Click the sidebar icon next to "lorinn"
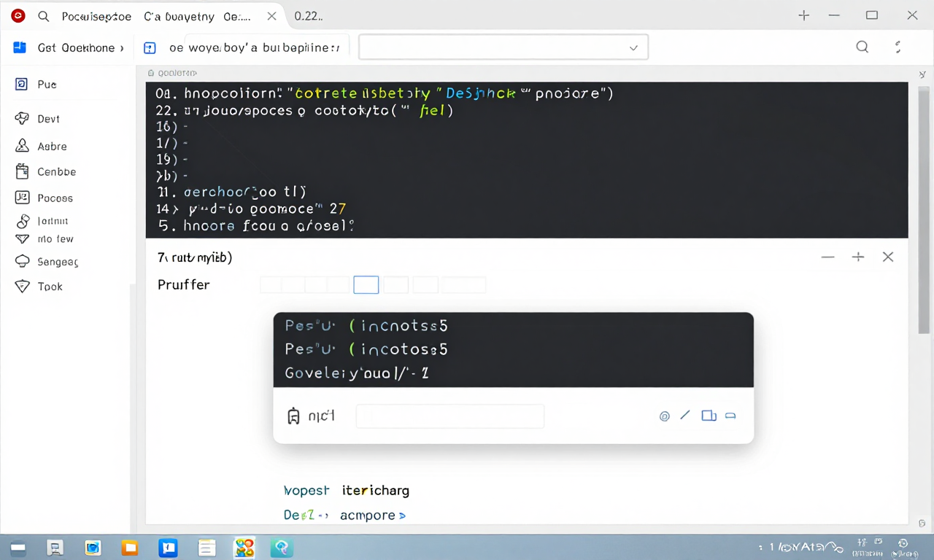 pyautogui.click(x=22, y=221)
